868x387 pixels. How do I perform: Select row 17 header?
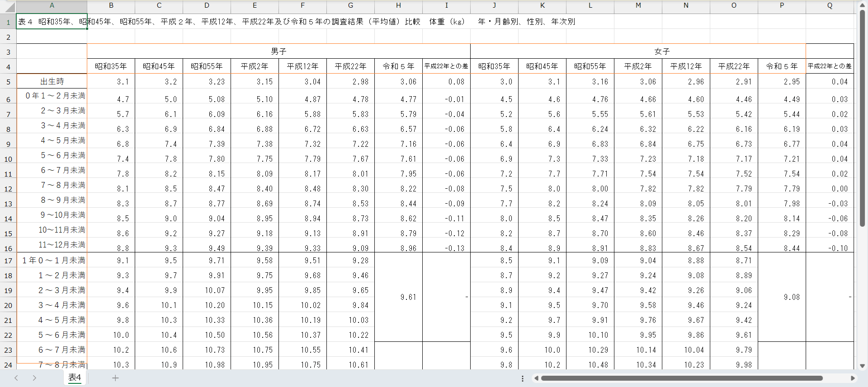[8, 261]
